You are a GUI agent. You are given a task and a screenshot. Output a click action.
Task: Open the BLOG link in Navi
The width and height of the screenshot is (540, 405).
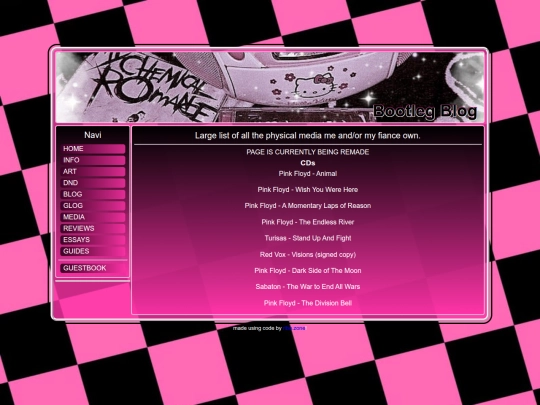[x=93, y=194]
